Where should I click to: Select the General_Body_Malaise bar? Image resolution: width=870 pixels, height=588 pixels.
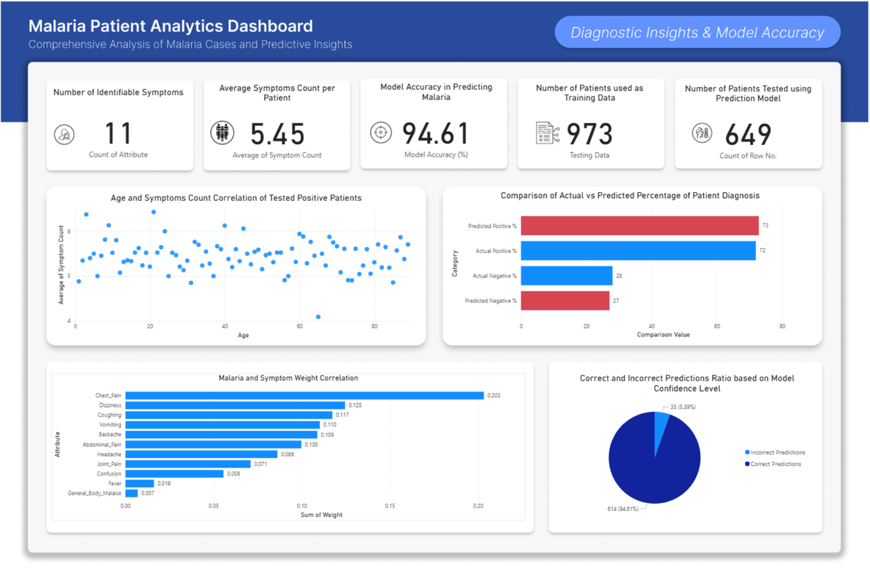(x=131, y=493)
